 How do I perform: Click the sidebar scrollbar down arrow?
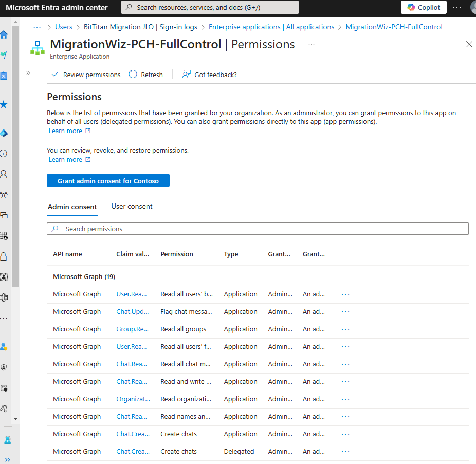16,419
